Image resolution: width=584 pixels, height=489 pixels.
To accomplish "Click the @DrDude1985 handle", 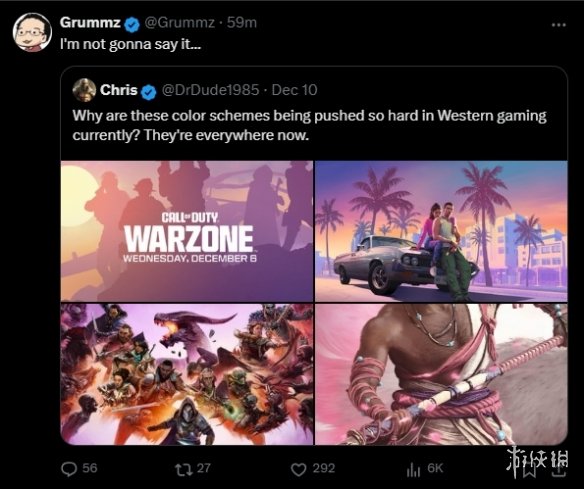I will 210,90.
